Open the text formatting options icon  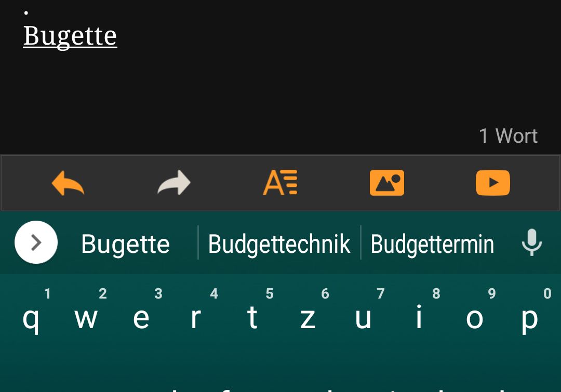tap(280, 182)
